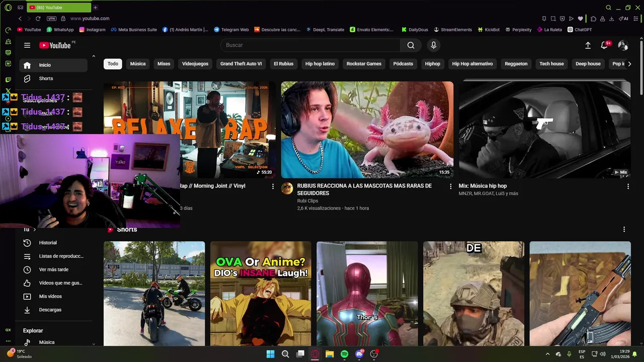Select the Videojuegos filter chip
The height and width of the screenshot is (362, 644).
click(195, 64)
